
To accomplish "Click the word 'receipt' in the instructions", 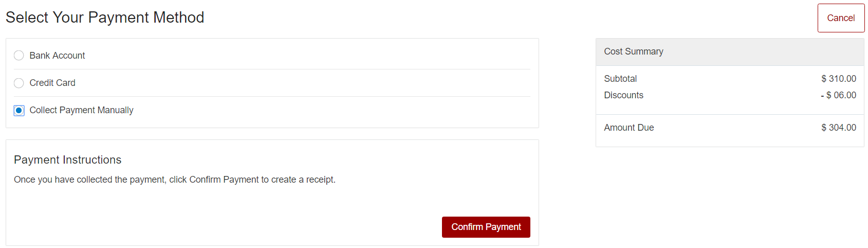I will [320, 180].
